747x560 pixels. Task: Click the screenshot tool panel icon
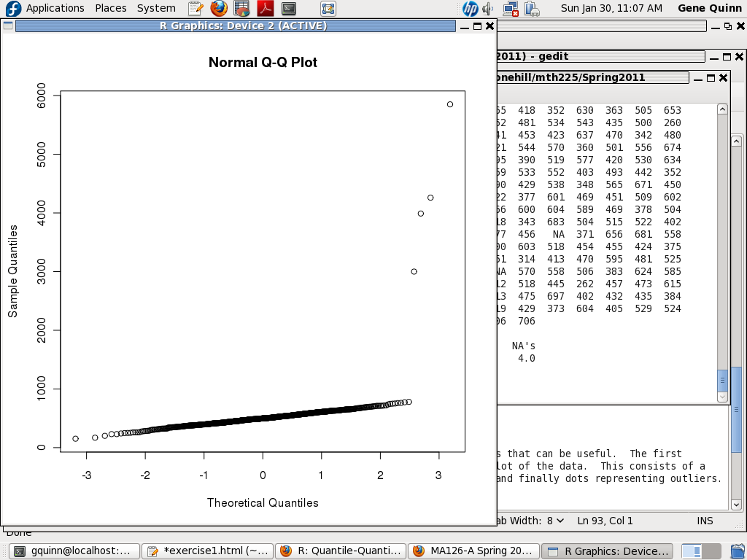[328, 9]
